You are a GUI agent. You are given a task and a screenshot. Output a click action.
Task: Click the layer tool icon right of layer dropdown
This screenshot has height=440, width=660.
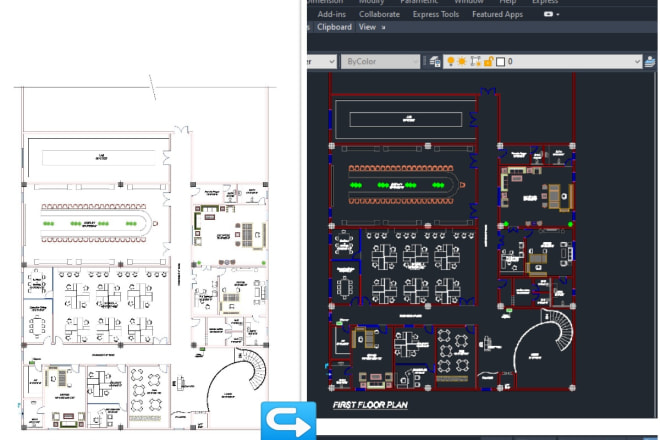pos(650,62)
